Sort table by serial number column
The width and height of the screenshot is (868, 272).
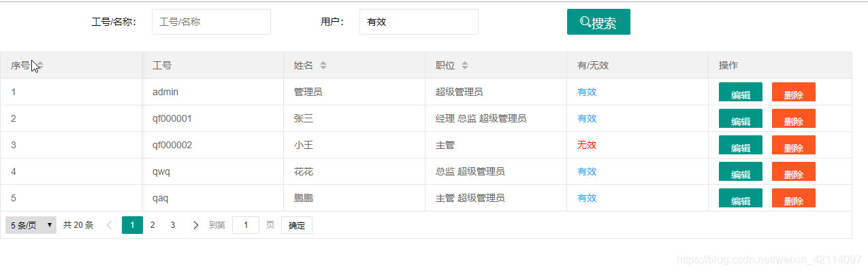pyautogui.click(x=40, y=66)
